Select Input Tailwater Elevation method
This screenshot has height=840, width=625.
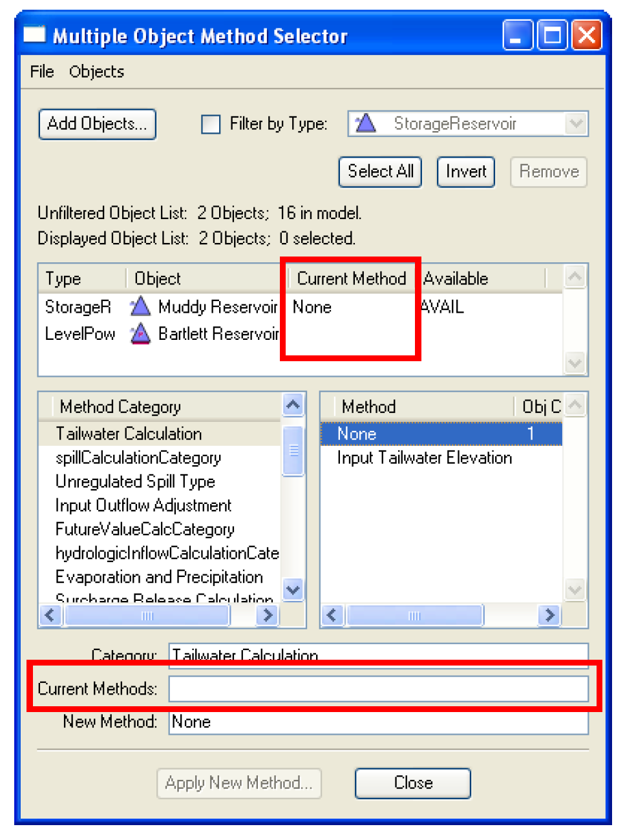(424, 458)
